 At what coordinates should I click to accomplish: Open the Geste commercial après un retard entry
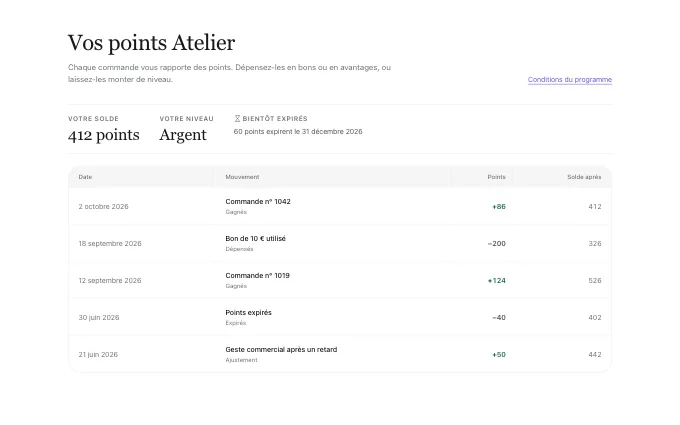[x=281, y=350]
